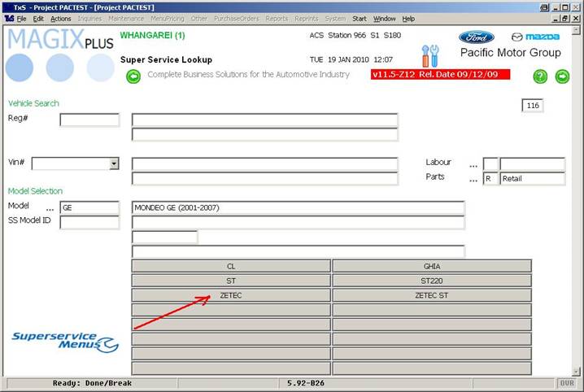
Task: Open Labour lookup ellipsis
Action: click(x=473, y=164)
